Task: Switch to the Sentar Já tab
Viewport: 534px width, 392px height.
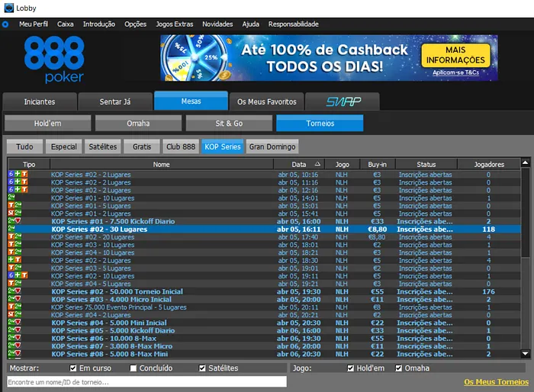Action: [x=115, y=101]
